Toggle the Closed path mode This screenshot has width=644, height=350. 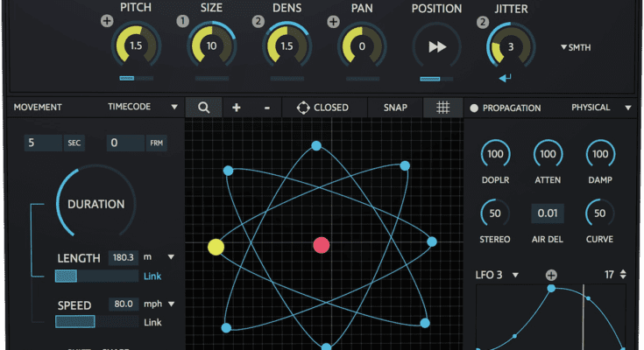[322, 108]
